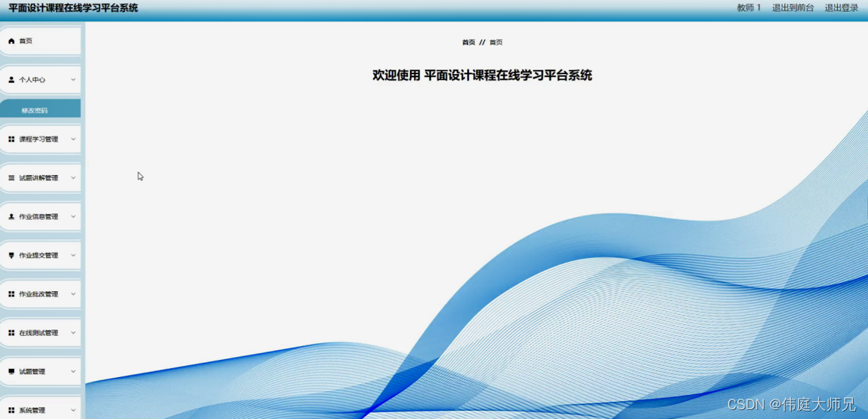Click the monitor icon beside 试题管理
Screen dimensions: 868x419
[x=11, y=372]
